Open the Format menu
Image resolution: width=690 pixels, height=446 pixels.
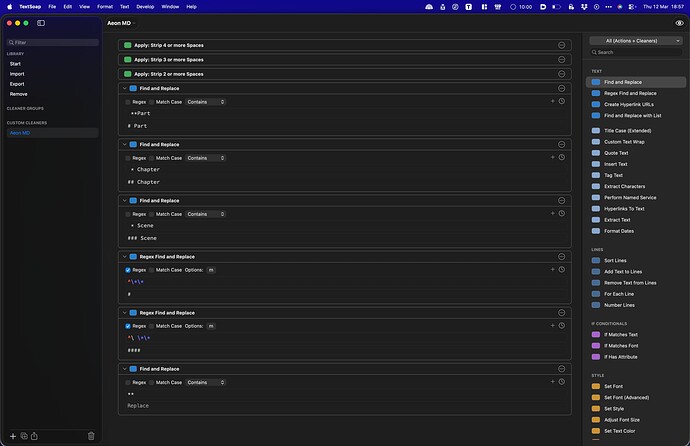coord(105,7)
